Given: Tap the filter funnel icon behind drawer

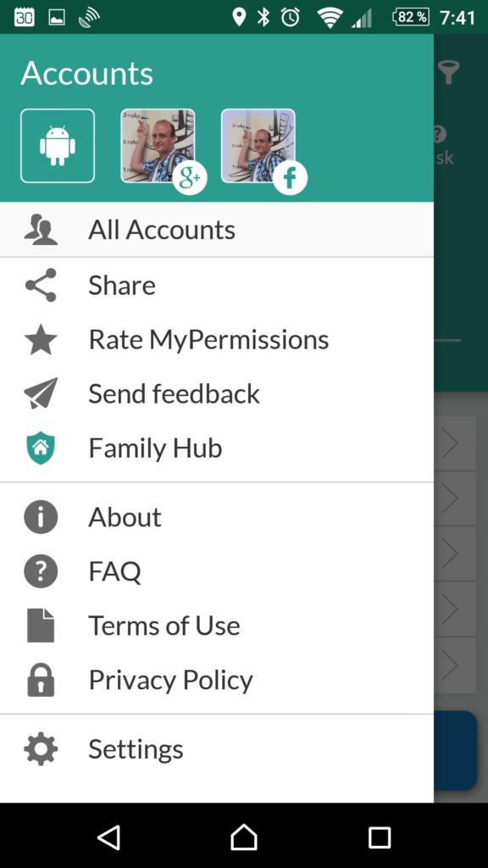Looking at the screenshot, I should (x=449, y=73).
